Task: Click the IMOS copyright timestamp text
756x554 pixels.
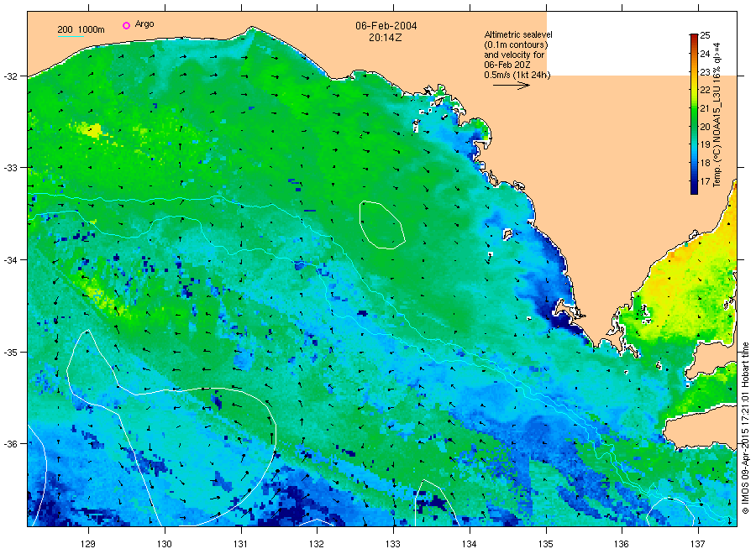Action: coord(745,428)
